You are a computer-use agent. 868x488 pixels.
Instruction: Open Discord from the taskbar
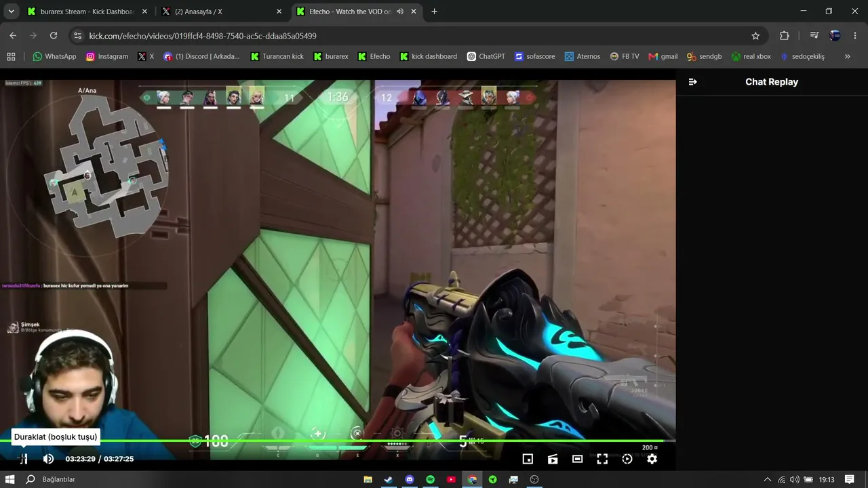pyautogui.click(x=410, y=479)
